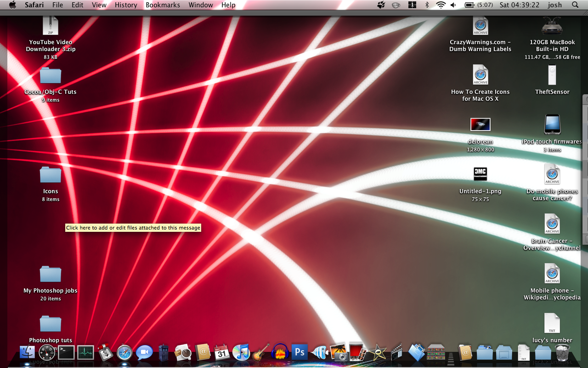The image size is (588, 368).
Task: Click the Spotlight magnifying glass
Action: (x=575, y=5)
